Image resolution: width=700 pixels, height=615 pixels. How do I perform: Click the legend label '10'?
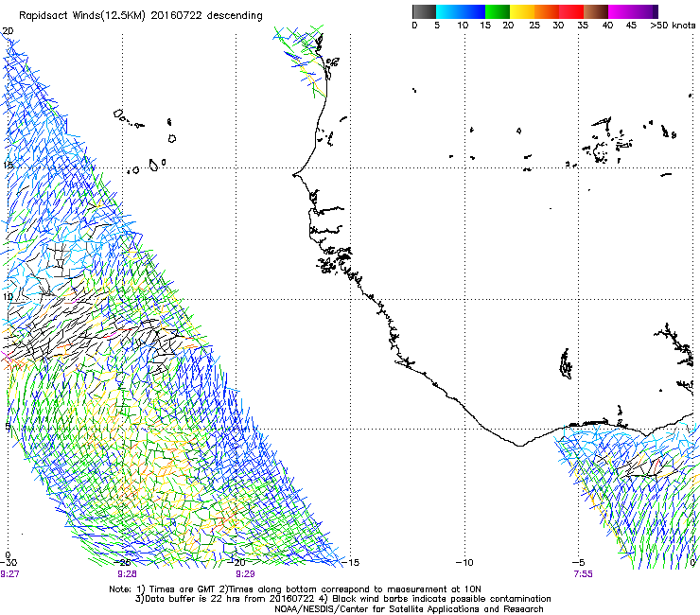coord(463,26)
